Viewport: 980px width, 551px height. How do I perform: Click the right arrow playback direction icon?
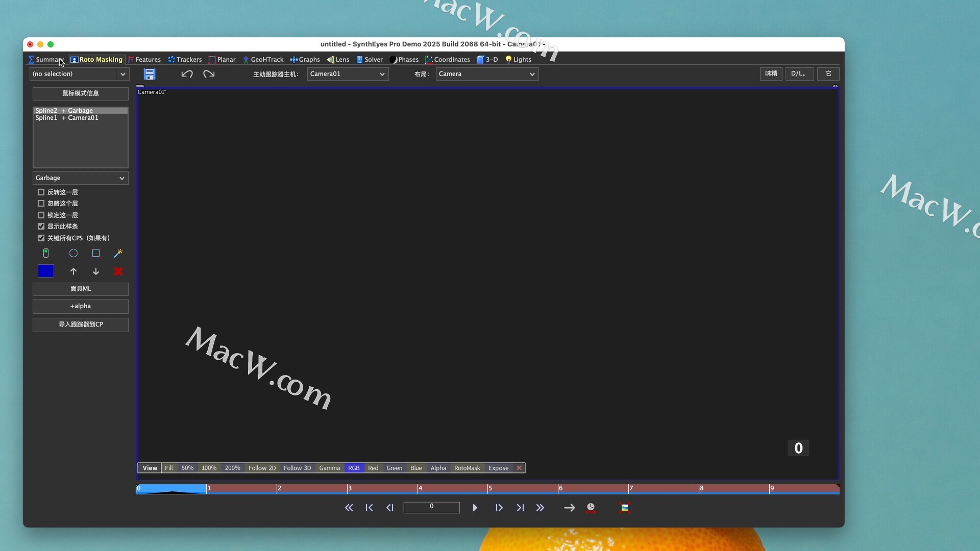pos(570,508)
